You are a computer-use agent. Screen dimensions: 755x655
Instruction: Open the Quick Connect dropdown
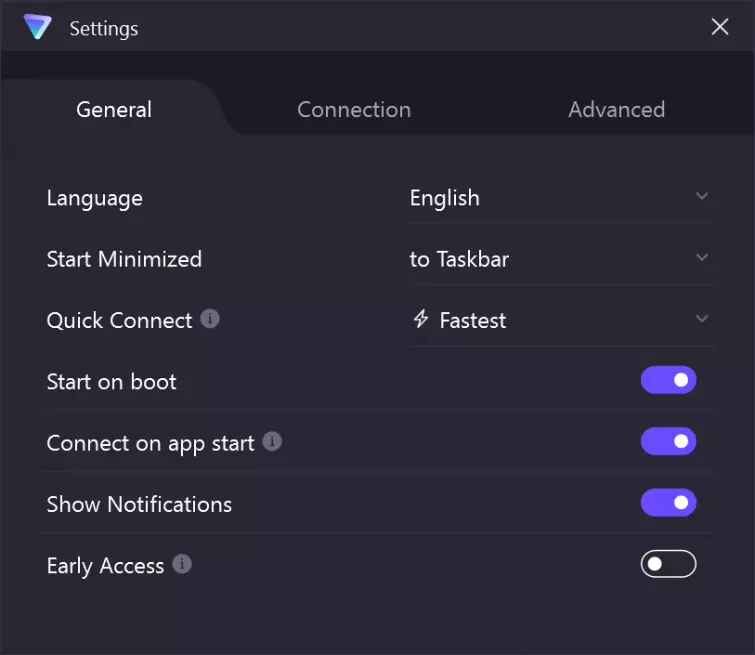(560, 320)
